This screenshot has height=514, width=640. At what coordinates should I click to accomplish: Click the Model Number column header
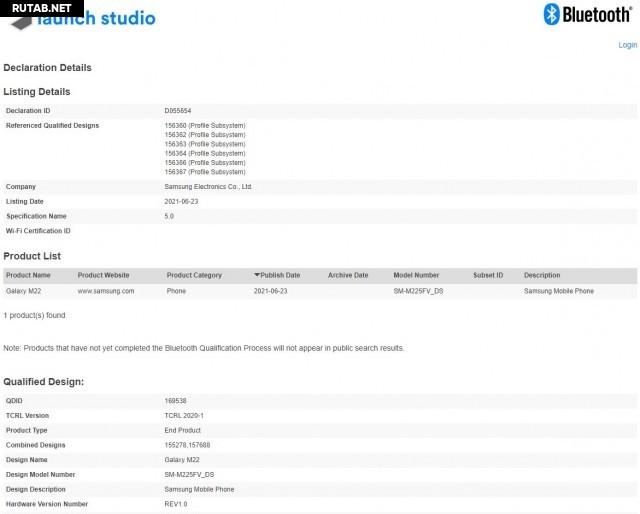tap(416, 275)
